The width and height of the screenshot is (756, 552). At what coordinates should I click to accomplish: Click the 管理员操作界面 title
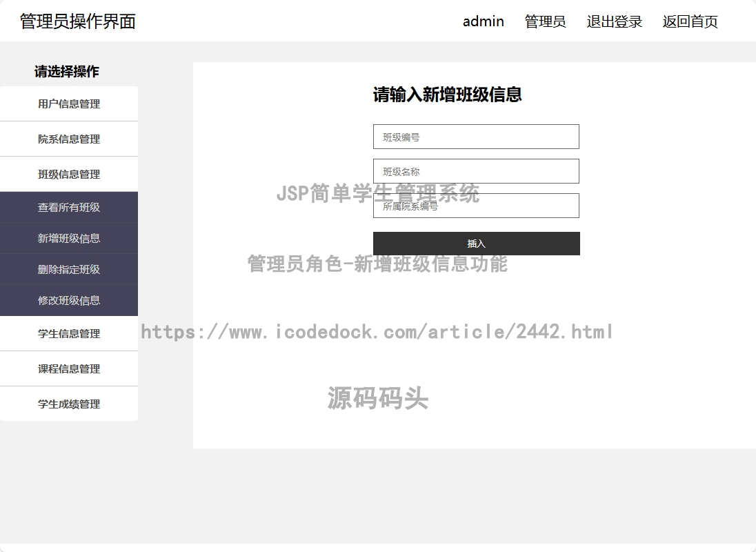[78, 21]
